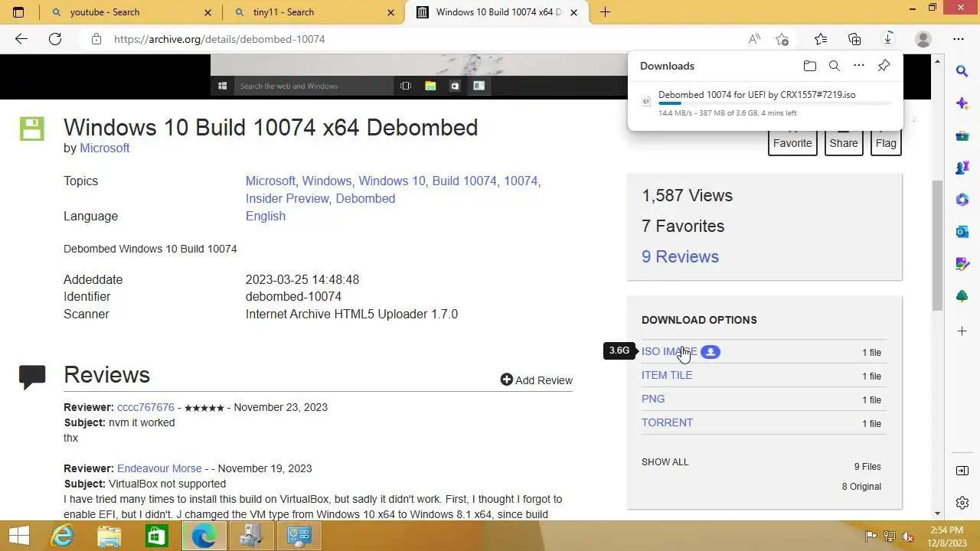Click the ISO image download arrow badge
The width and height of the screenshot is (980, 551).
pyautogui.click(x=710, y=352)
